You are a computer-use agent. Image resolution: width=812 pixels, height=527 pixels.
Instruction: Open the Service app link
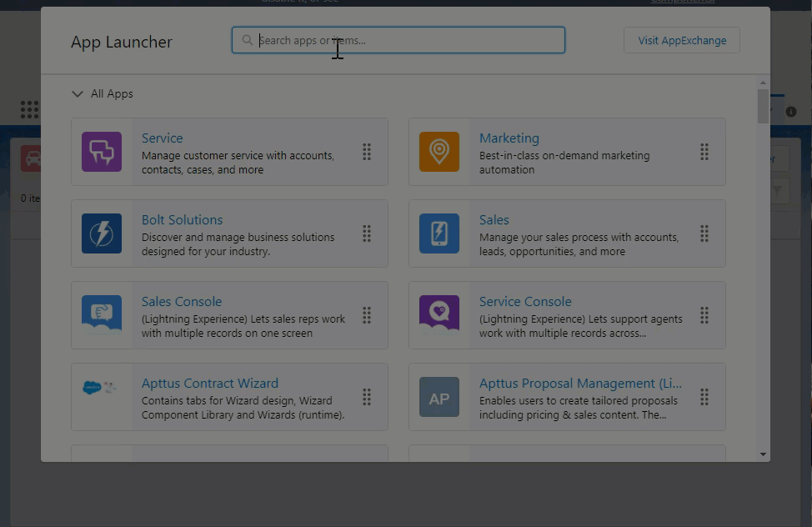click(x=162, y=138)
